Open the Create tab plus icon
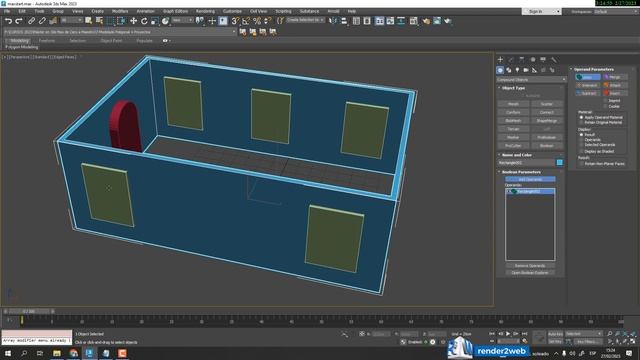The image size is (640, 360). [x=500, y=60]
